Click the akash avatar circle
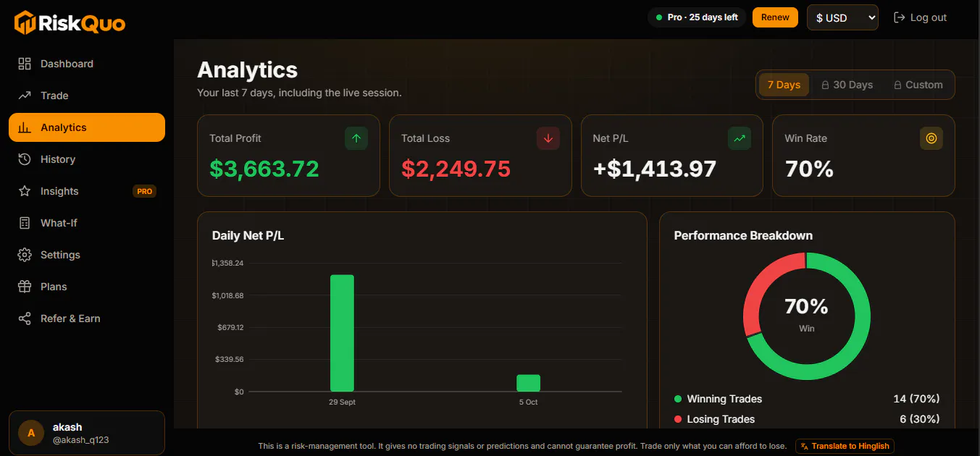Image resolution: width=980 pixels, height=456 pixels. (x=31, y=433)
